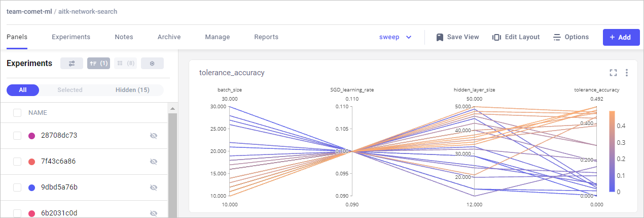This screenshot has height=218, width=644.
Task: Open the three-dot menu on tolerance_accuracy panel
Action: click(627, 73)
